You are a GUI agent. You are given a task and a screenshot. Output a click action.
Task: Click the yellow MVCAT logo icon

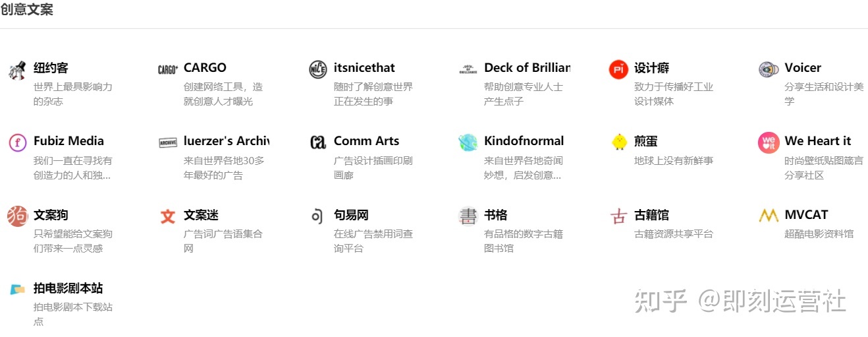click(x=769, y=216)
